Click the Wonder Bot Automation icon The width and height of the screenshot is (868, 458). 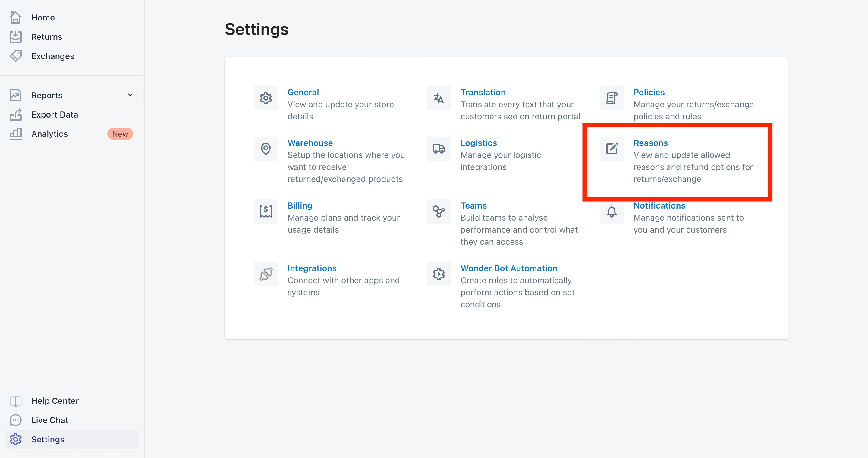pyautogui.click(x=439, y=274)
